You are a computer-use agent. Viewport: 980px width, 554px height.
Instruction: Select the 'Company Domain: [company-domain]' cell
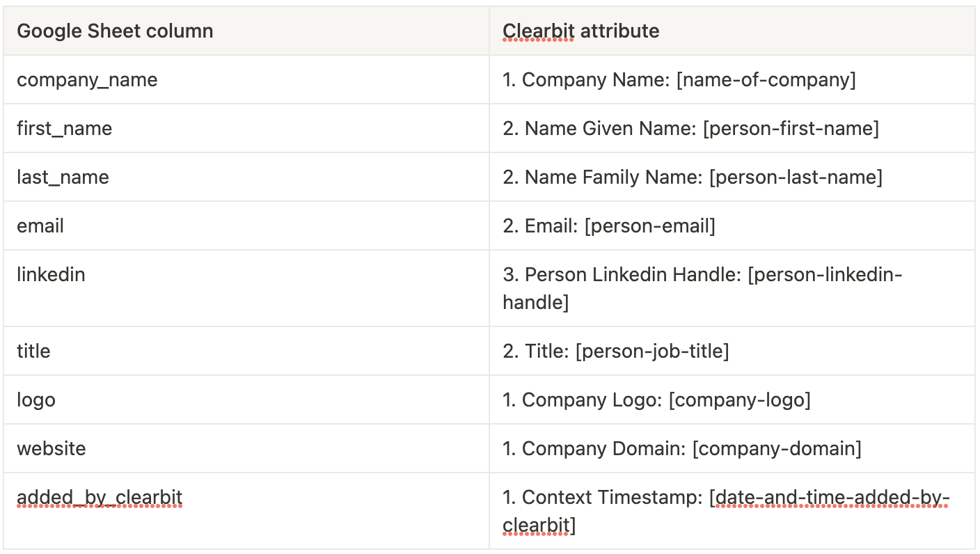coord(732,449)
